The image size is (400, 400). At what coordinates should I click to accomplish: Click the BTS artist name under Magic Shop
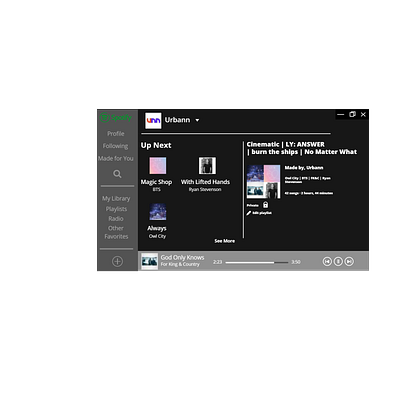click(156, 189)
